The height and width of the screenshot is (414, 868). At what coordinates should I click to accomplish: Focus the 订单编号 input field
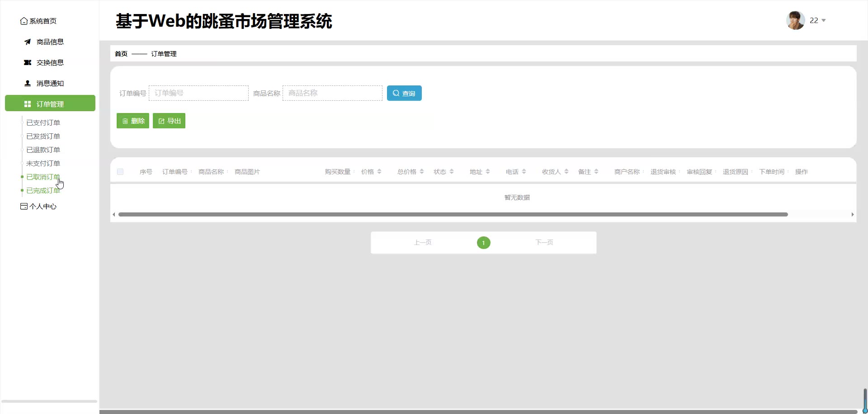coord(198,93)
